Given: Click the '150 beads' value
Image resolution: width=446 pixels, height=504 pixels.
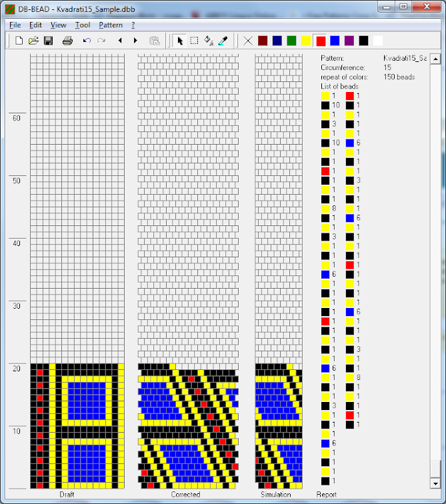Looking at the screenshot, I should pyautogui.click(x=399, y=77).
